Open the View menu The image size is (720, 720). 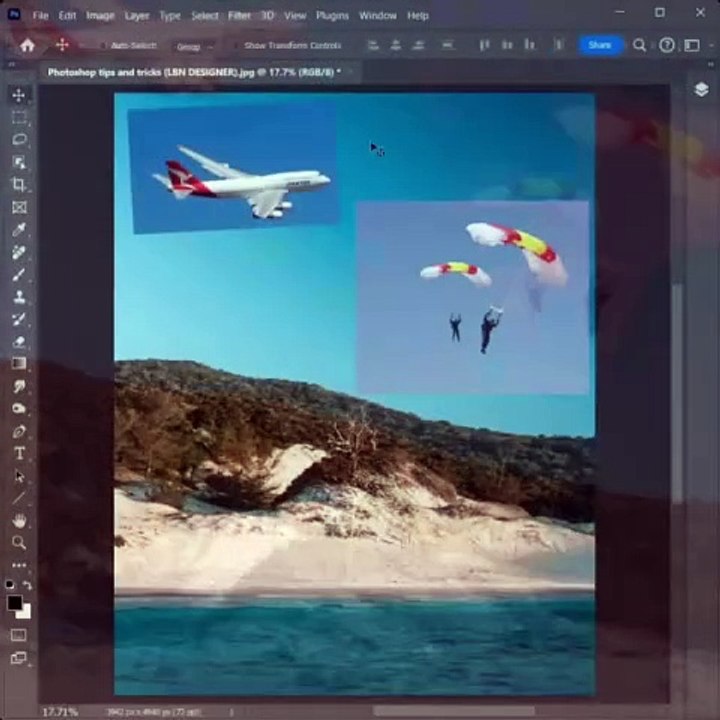click(x=295, y=16)
